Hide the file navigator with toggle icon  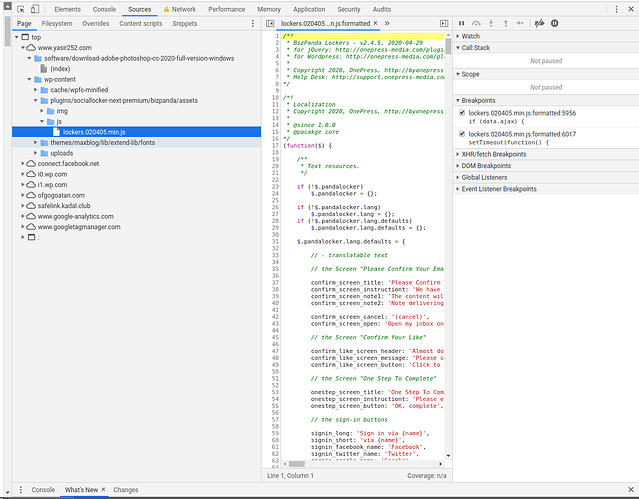(x=270, y=22)
